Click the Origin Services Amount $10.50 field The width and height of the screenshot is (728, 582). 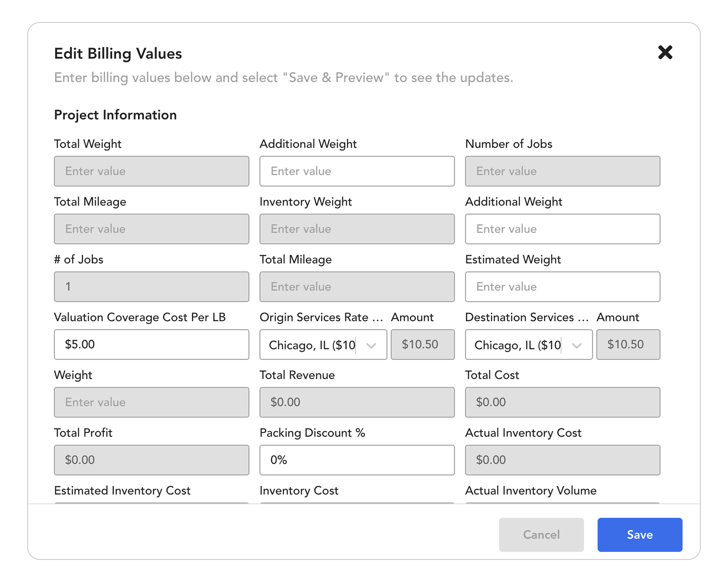422,344
